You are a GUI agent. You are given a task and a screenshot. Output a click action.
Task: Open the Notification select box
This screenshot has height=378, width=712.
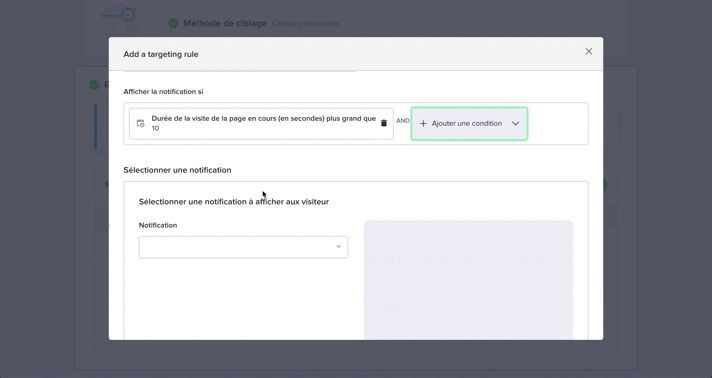[243, 247]
